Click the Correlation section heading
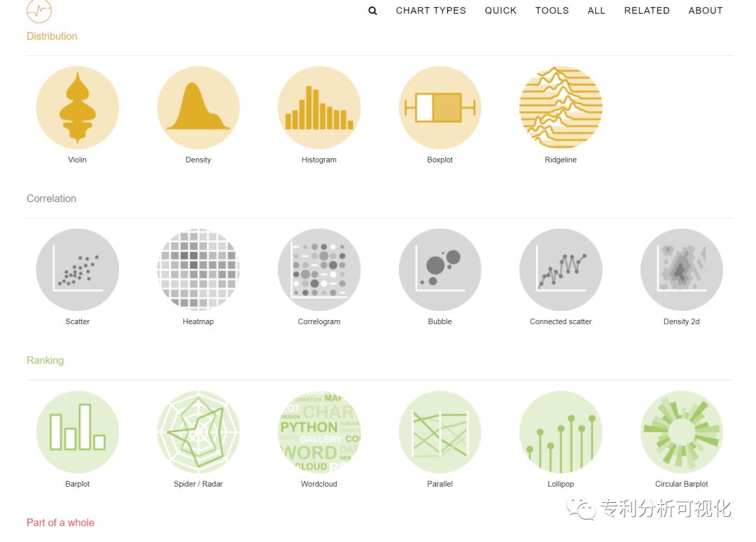 51,199
